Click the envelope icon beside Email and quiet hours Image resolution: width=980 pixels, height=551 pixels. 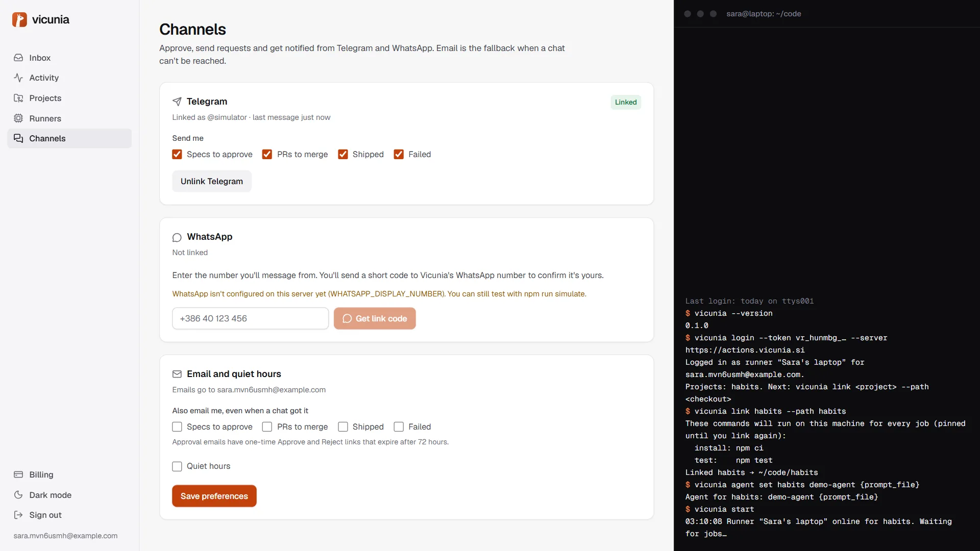(x=177, y=374)
